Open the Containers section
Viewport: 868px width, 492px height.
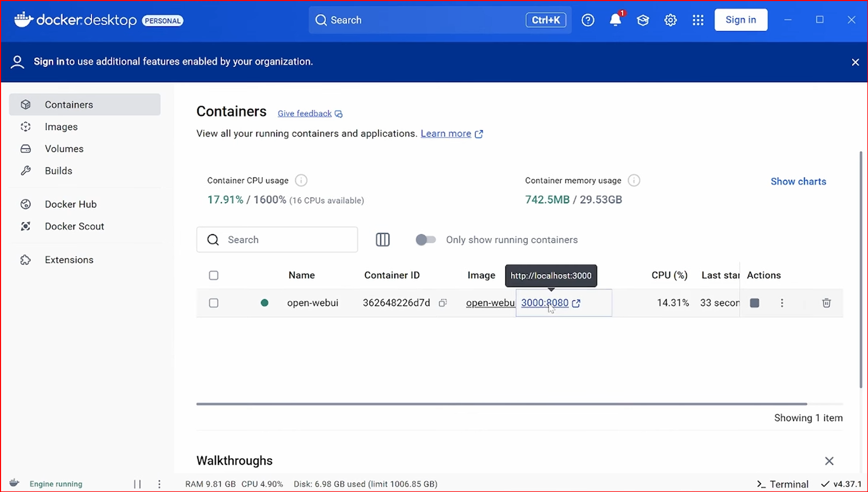coord(85,104)
